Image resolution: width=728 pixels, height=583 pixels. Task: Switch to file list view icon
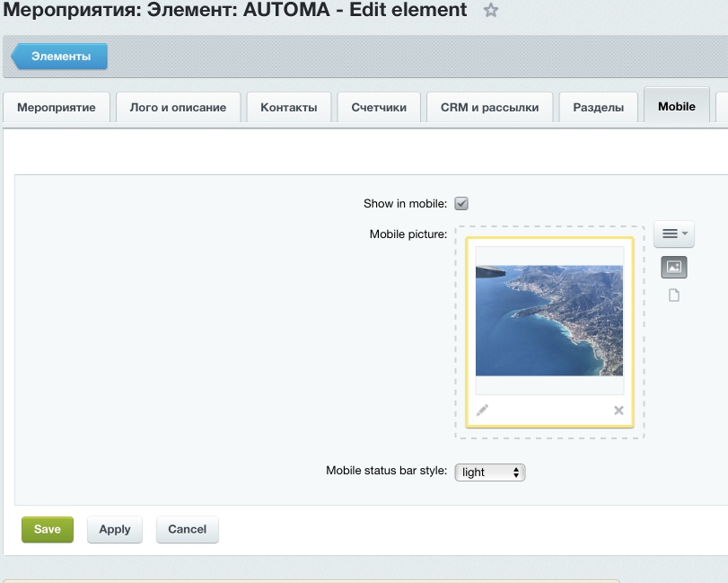point(674,296)
